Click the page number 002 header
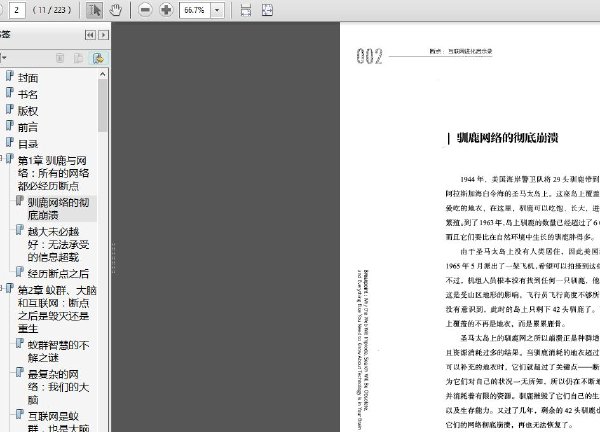The image size is (600, 432). click(x=369, y=56)
